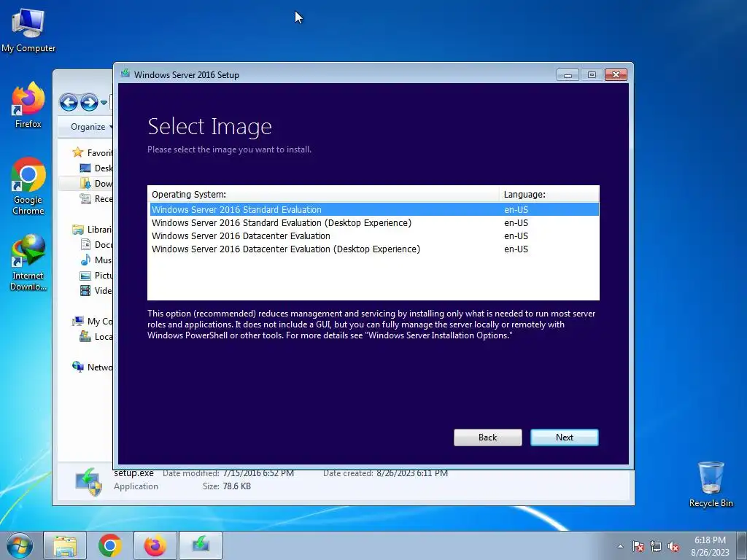Select Downloads in Explorer navigation pane
The image size is (747, 560).
click(x=96, y=183)
